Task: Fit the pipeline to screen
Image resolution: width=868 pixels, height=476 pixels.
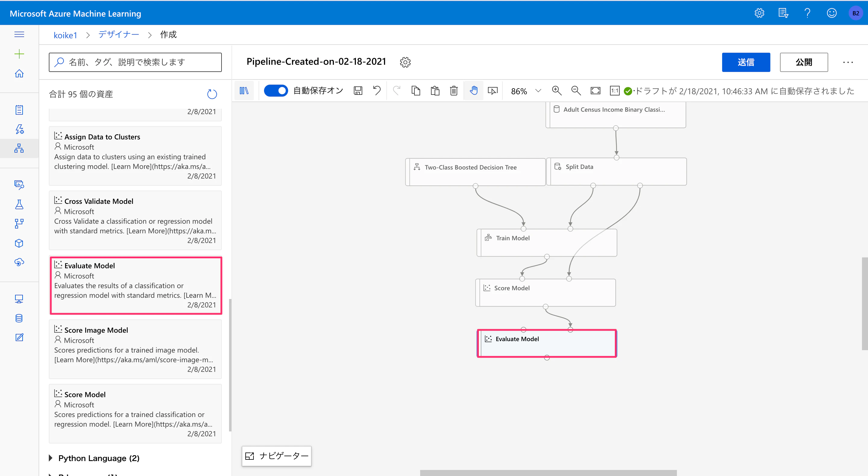Action: pyautogui.click(x=596, y=91)
